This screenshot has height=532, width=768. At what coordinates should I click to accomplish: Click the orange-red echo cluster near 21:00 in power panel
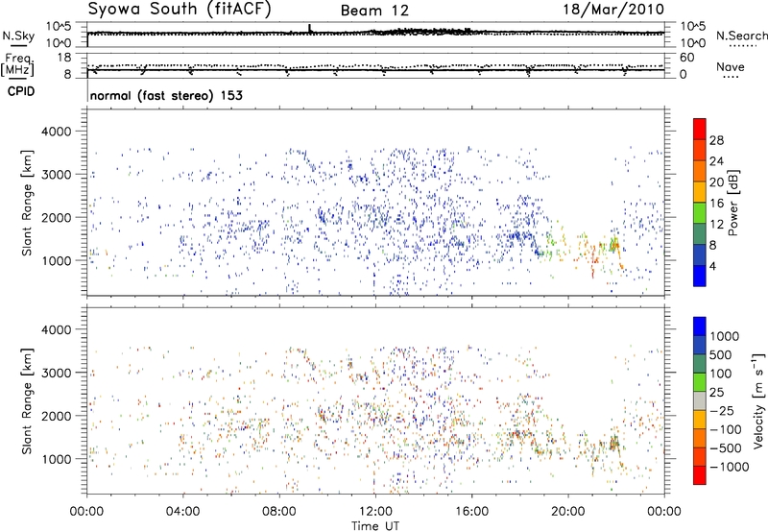pyautogui.click(x=593, y=258)
